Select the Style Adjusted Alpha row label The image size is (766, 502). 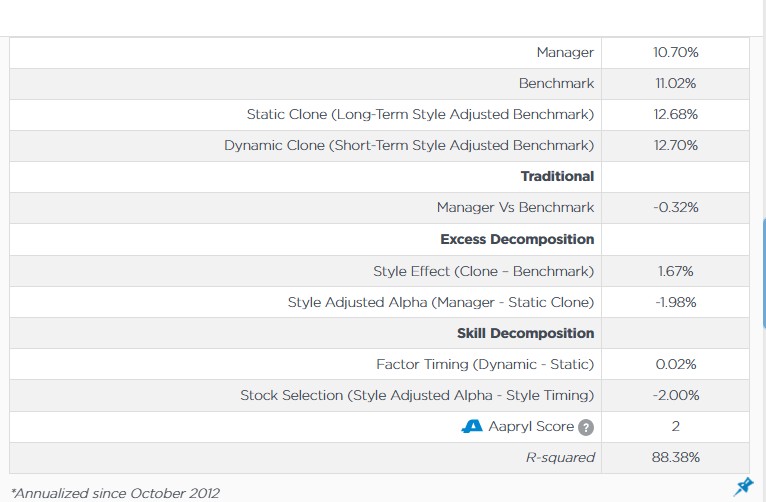[x=440, y=302]
